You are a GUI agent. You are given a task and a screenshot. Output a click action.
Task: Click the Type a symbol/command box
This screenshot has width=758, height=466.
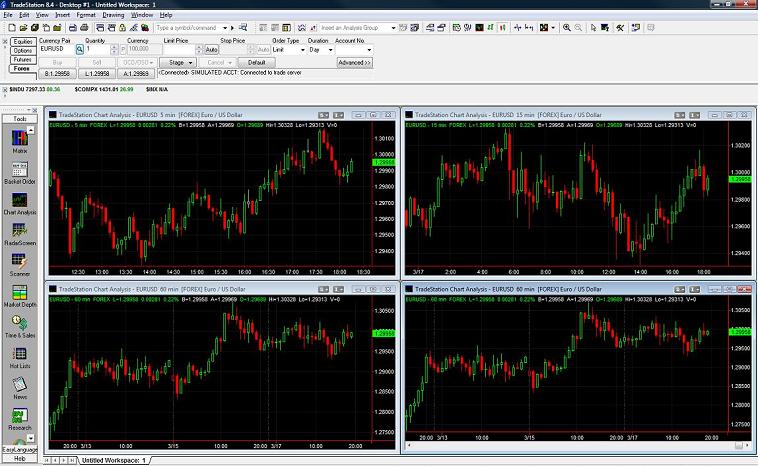click(188, 28)
